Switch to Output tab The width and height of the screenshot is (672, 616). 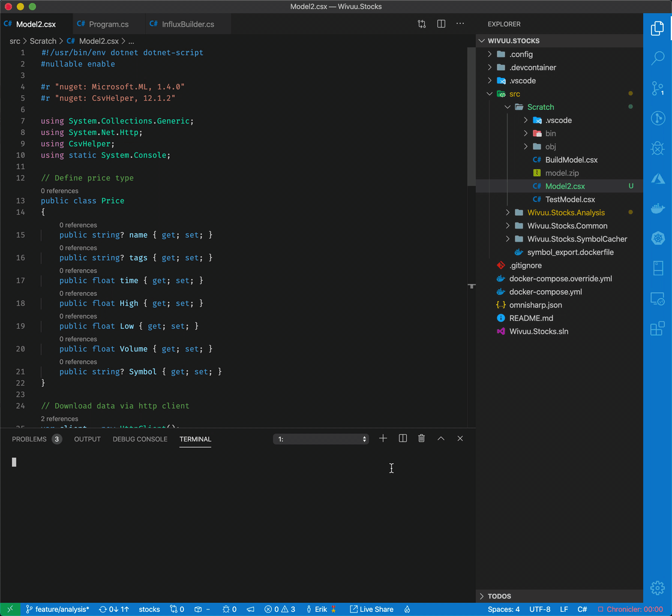88,439
